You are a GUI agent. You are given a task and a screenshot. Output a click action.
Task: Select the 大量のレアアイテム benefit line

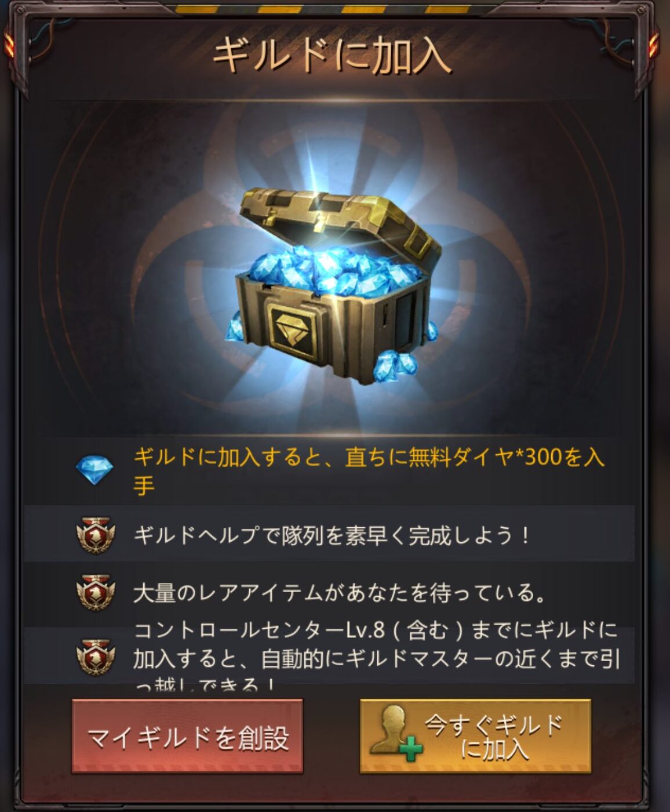(x=340, y=593)
